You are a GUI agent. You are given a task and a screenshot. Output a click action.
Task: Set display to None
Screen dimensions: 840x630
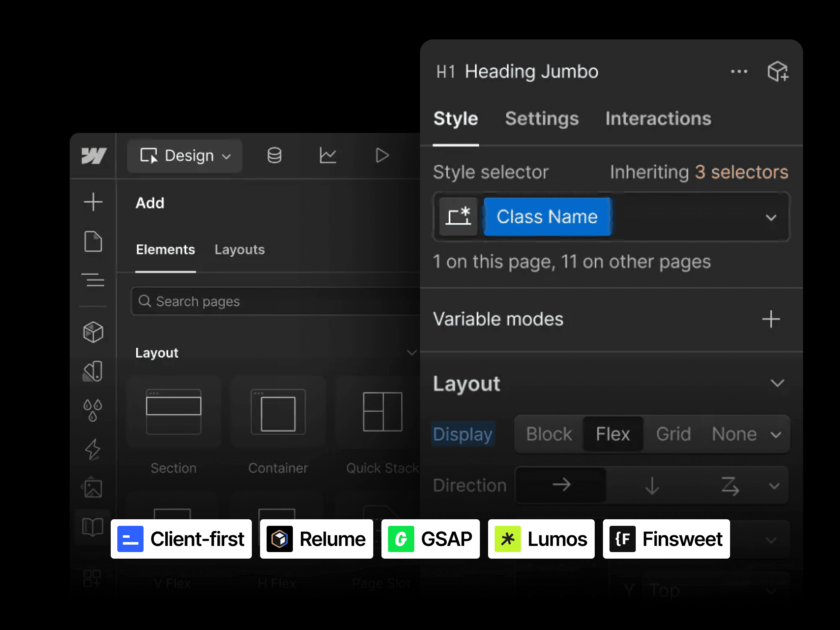[734, 434]
